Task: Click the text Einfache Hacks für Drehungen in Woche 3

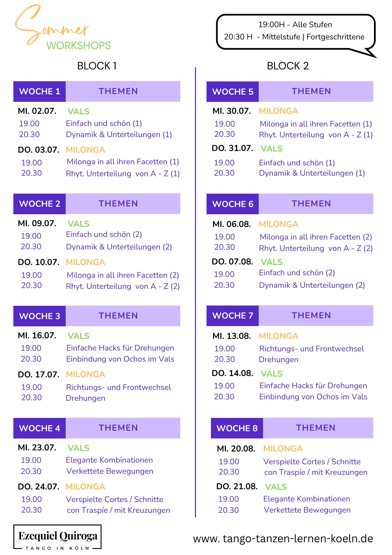Action: [x=120, y=348]
